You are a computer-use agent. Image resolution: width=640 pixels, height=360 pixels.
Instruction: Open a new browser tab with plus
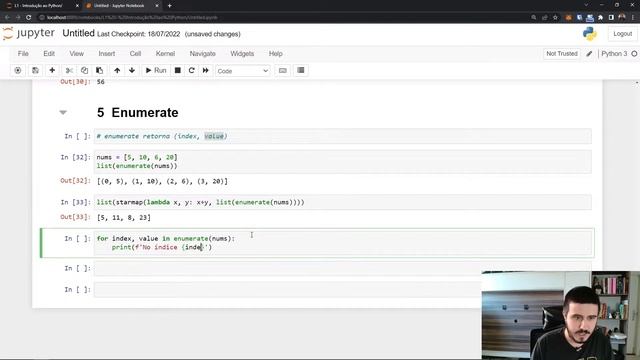point(169,6)
